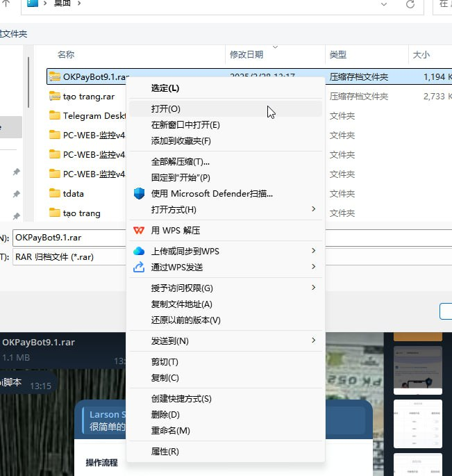The width and height of the screenshot is (452, 476).
Task: Sort by 大小 column header
Action: (x=421, y=55)
